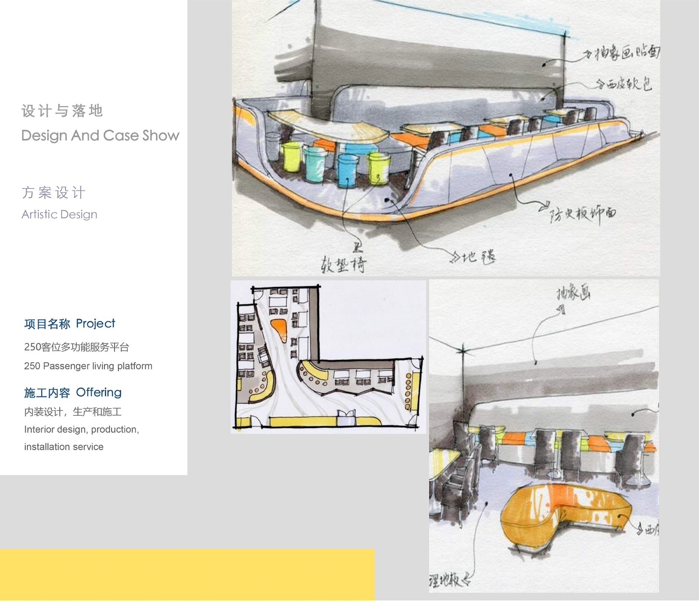Image resolution: width=699 pixels, height=616 pixels.
Task: Open the L-shaped floor plan sketch
Action: [x=328, y=357]
